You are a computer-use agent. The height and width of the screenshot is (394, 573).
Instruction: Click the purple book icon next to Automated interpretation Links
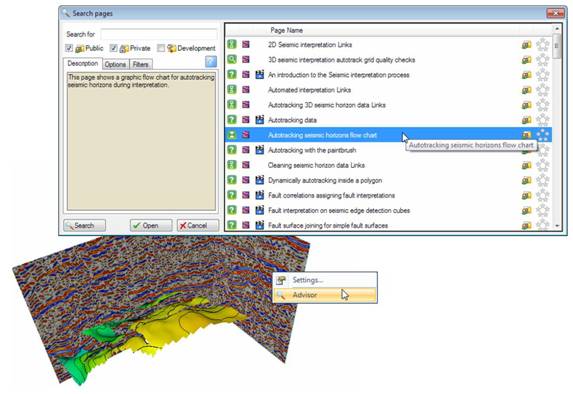pyautogui.click(x=246, y=90)
